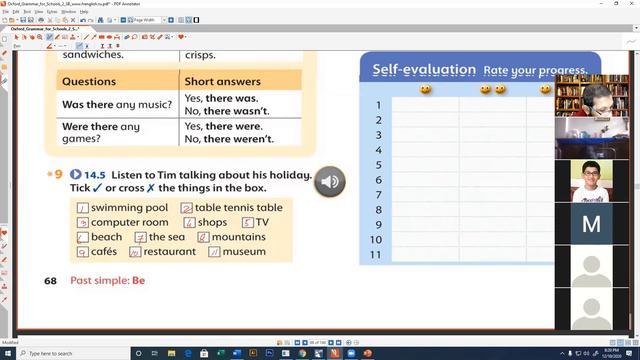This screenshot has width=640, height=360.
Task: Tick the computer room box
Action: click(x=83, y=223)
